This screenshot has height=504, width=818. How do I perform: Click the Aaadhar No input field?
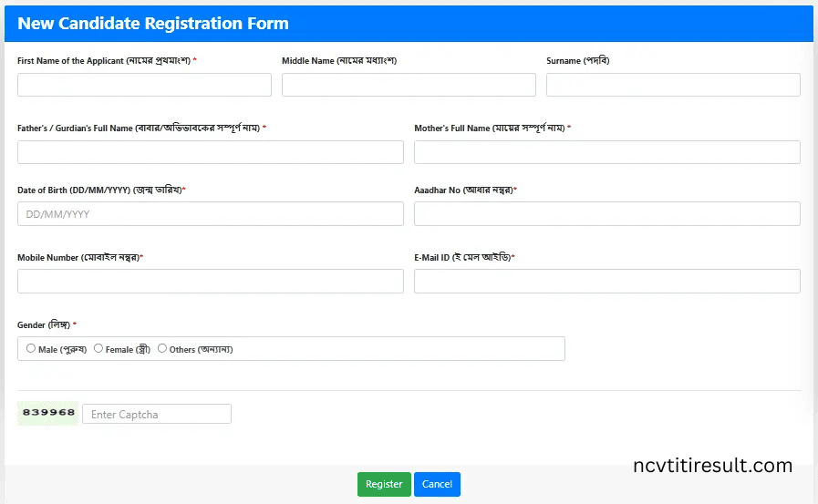click(606, 214)
